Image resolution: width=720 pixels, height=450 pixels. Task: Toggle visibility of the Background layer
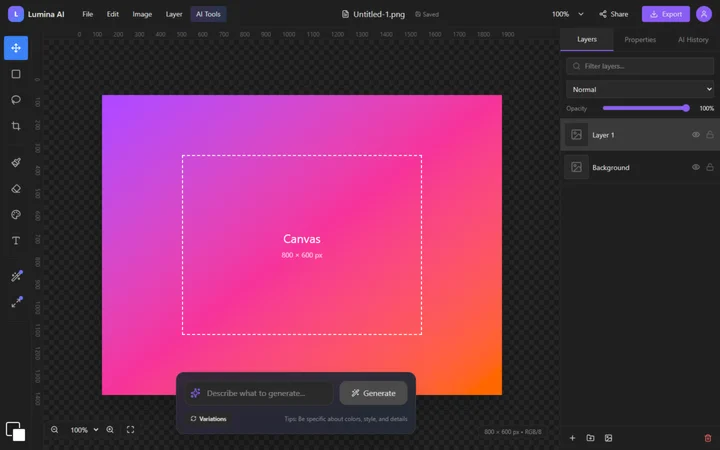[696, 167]
